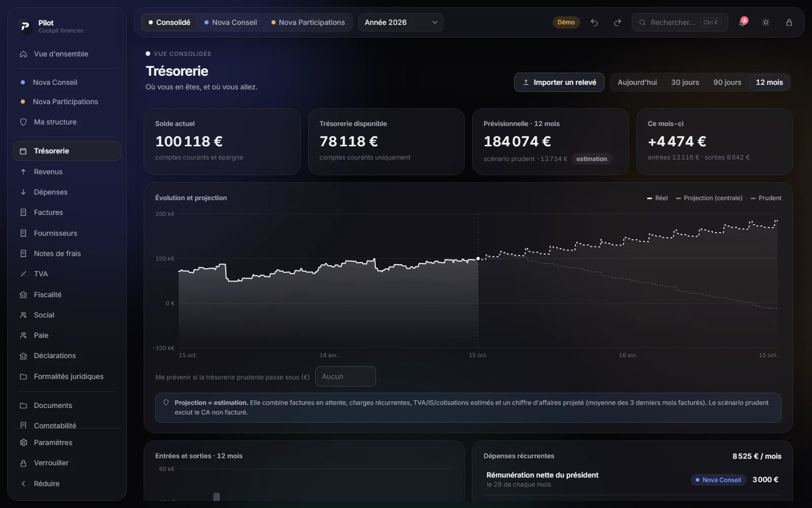
Task: Open the notifications bell
Action: (x=742, y=22)
